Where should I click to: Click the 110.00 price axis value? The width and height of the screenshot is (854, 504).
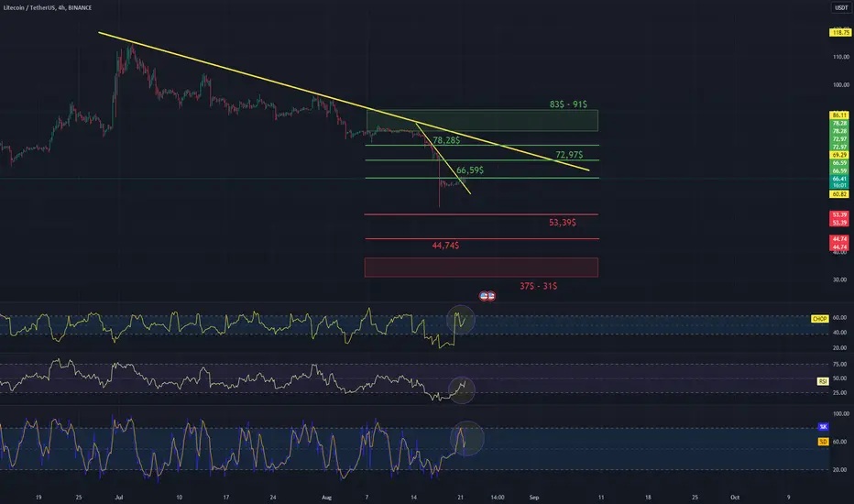point(840,57)
